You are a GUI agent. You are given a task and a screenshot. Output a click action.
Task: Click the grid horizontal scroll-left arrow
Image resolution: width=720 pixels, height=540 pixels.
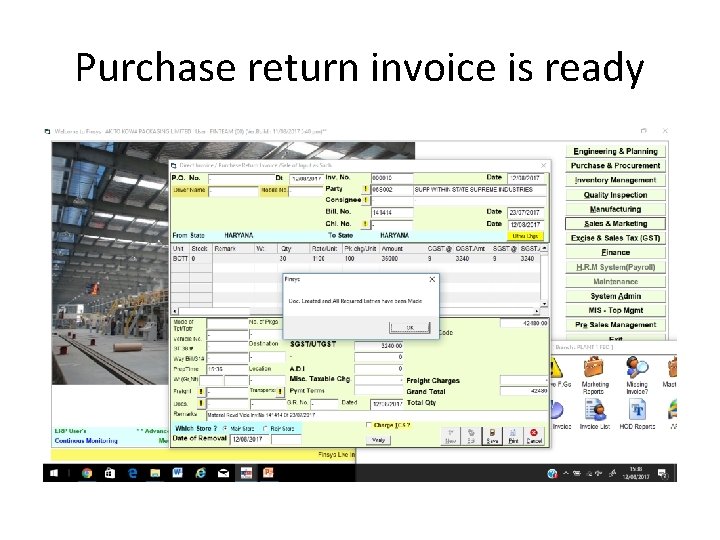tap(174, 311)
